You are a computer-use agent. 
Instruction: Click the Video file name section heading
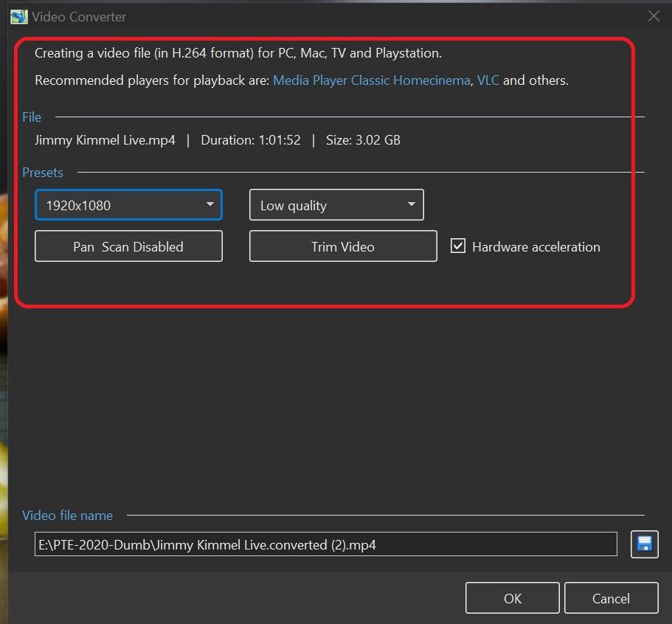tap(67, 516)
